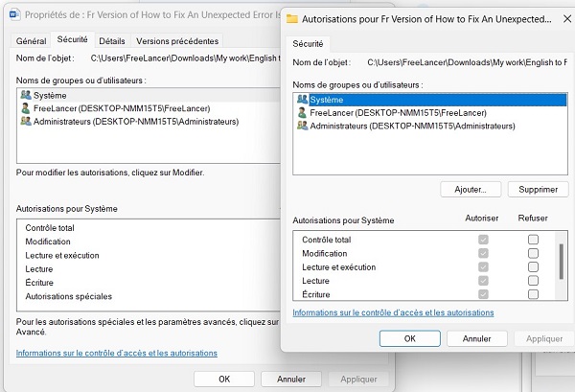Image resolution: width=575 pixels, height=392 pixels.
Task: Check Refuser box for Modification
Action: pos(533,253)
